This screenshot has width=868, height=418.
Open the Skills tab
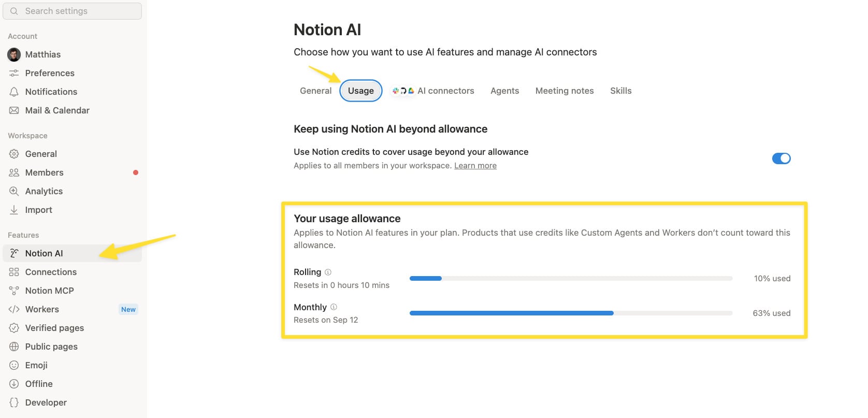(x=620, y=91)
